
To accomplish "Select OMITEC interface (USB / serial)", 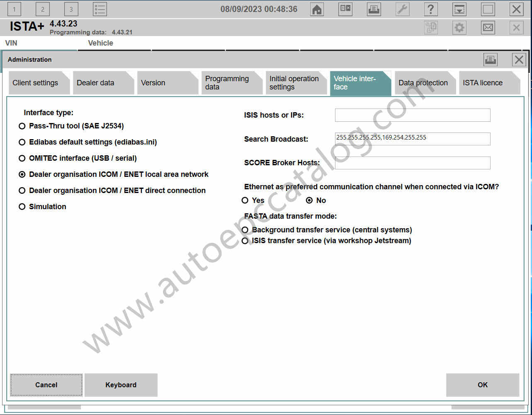I will coord(78,158).
